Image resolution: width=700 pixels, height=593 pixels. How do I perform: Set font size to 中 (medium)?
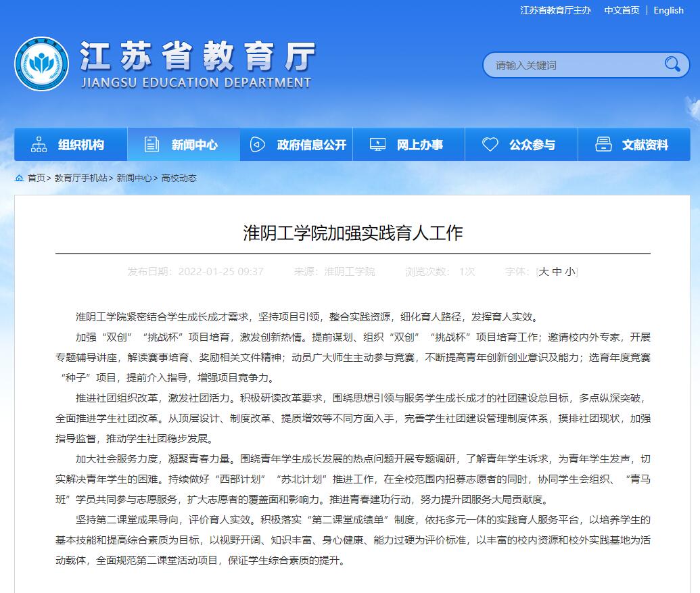click(x=557, y=272)
